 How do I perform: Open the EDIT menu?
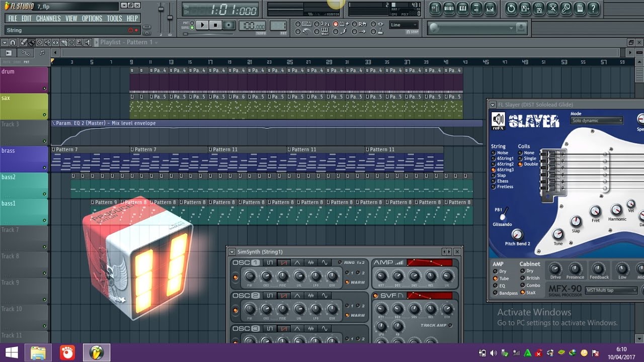pos(27,19)
